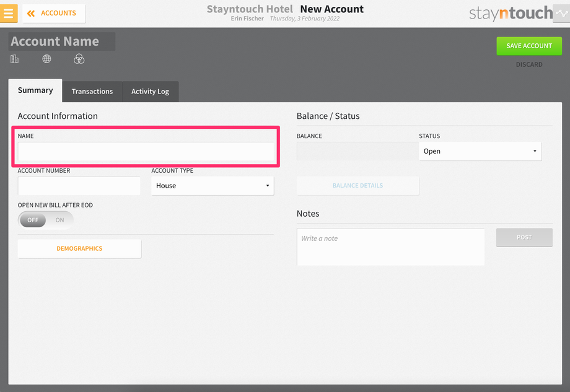Image resolution: width=570 pixels, height=392 pixels.
Task: Go back to Accounts list
Action: pos(54,14)
